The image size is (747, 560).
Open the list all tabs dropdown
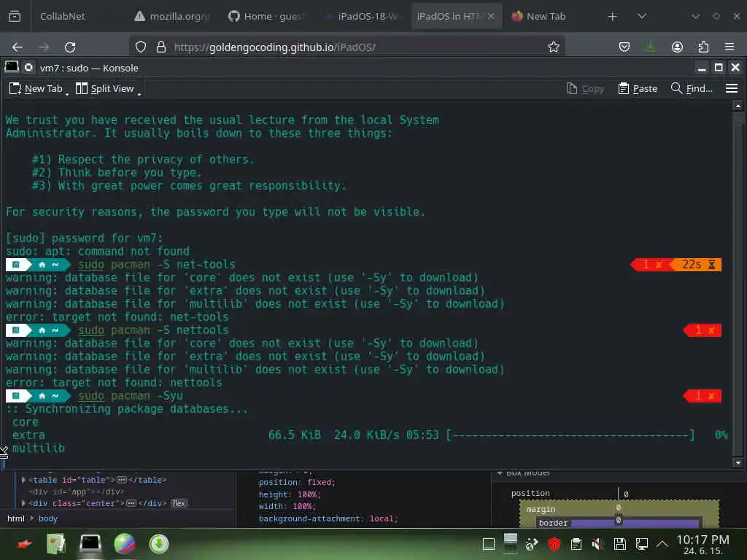point(642,17)
